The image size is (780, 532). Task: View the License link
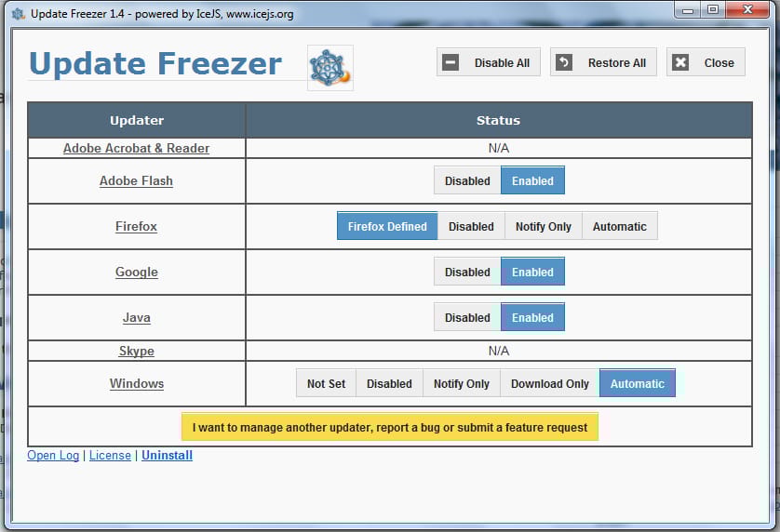click(110, 456)
